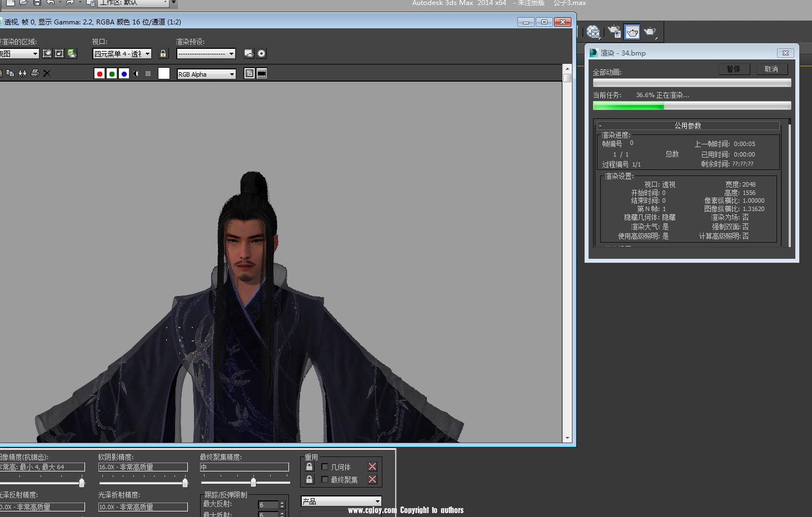Click the 最终聚集精度 slider handle
This screenshot has width=812, height=517.
[253, 482]
